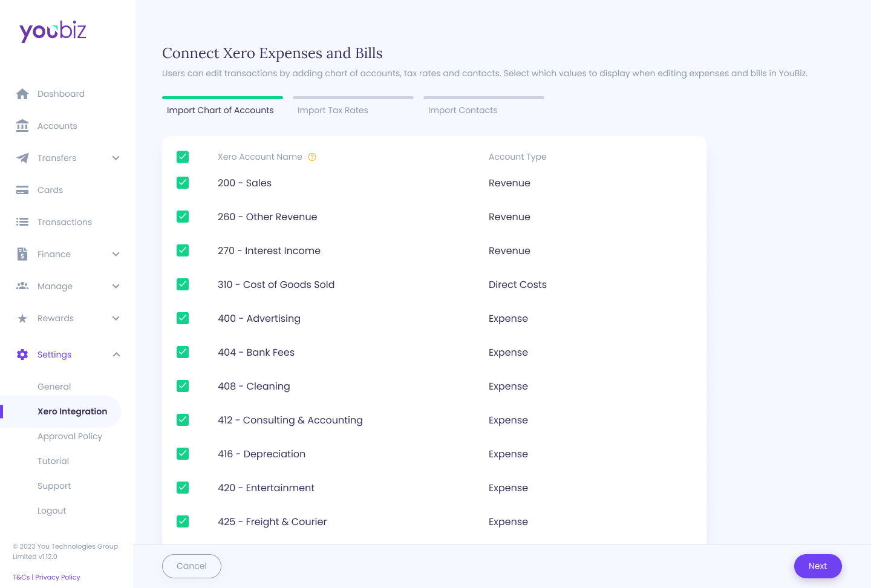Select the Accounts bank icon in sidebar
Image resolution: width=871 pixels, height=588 pixels.
[22, 126]
